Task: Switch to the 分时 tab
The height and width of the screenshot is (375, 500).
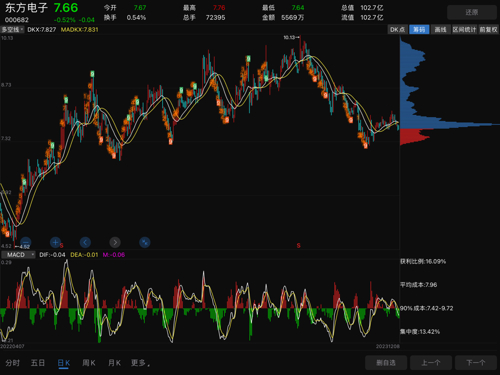Action: [x=13, y=363]
